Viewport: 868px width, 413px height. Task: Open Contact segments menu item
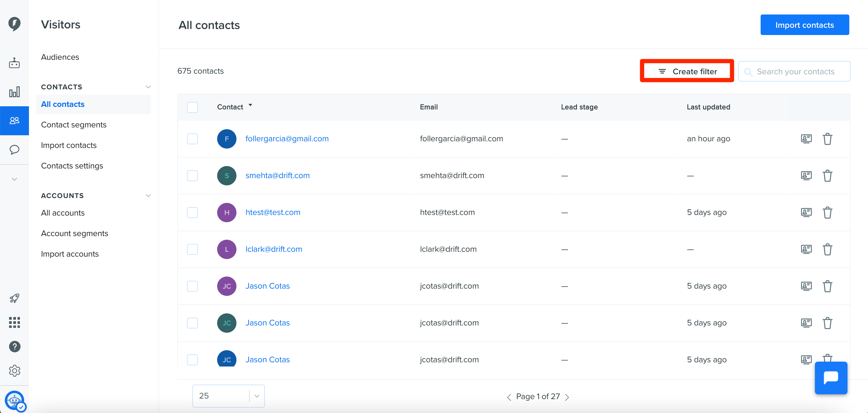click(x=74, y=124)
